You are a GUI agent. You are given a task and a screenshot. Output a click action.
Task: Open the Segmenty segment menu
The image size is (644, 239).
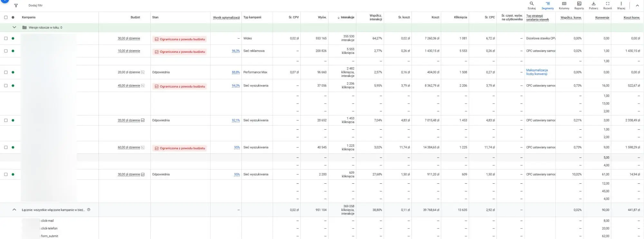547,4
